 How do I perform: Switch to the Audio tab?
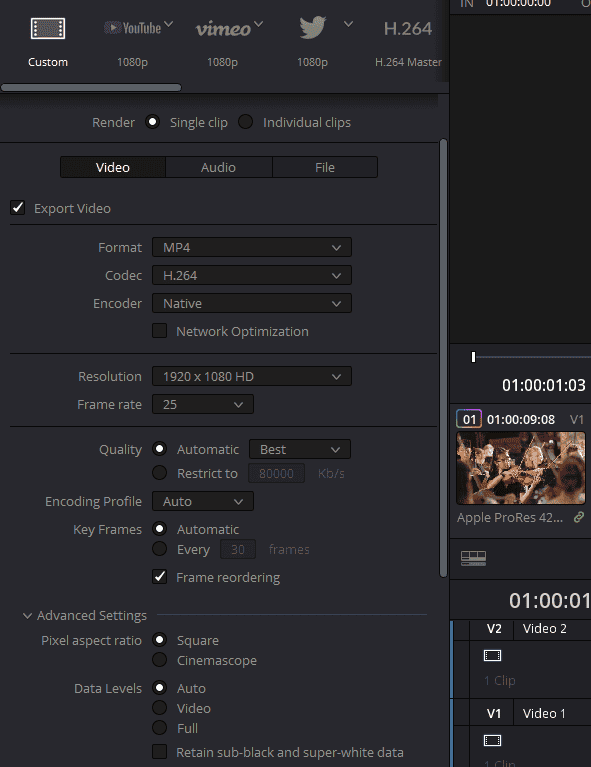[219, 167]
